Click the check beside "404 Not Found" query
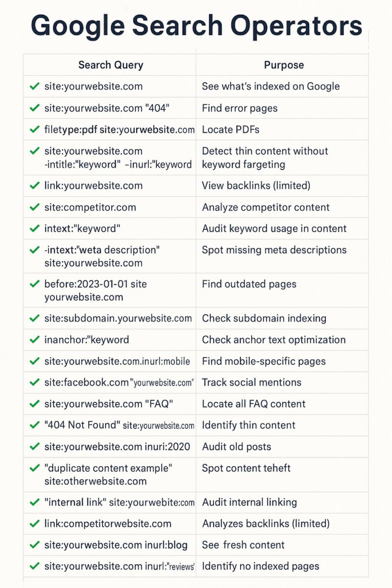The height and width of the screenshot is (588, 392). click(x=34, y=425)
